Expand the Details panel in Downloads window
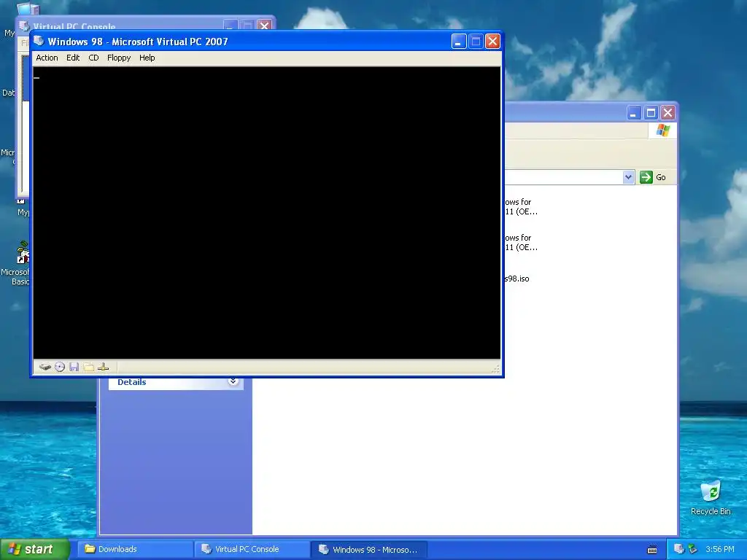This screenshot has height=560, width=747. point(233,381)
